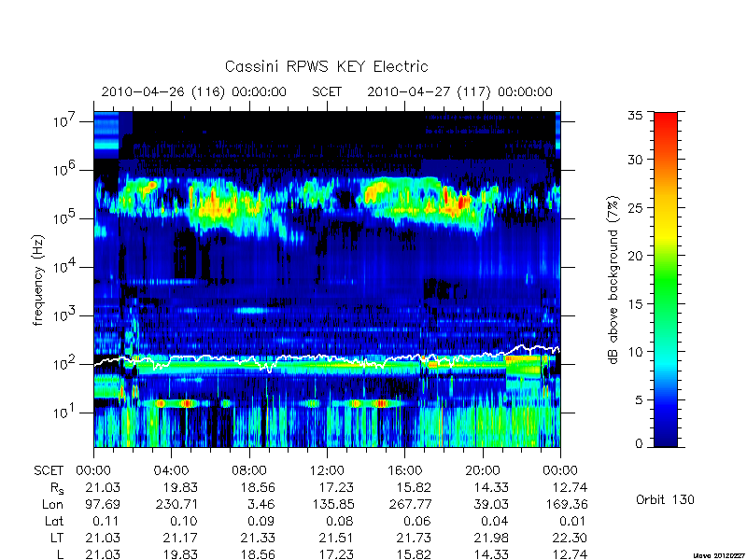Select the start date '2010-04-26 (116) 00:00:00'
The height and width of the screenshot is (560, 747).
(194, 91)
